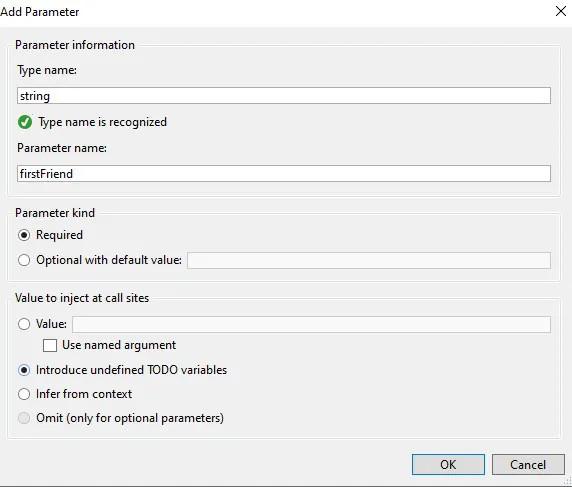Focus the Type name field containing string
Image resolution: width=572 pixels, height=487 pixels.
284,96
